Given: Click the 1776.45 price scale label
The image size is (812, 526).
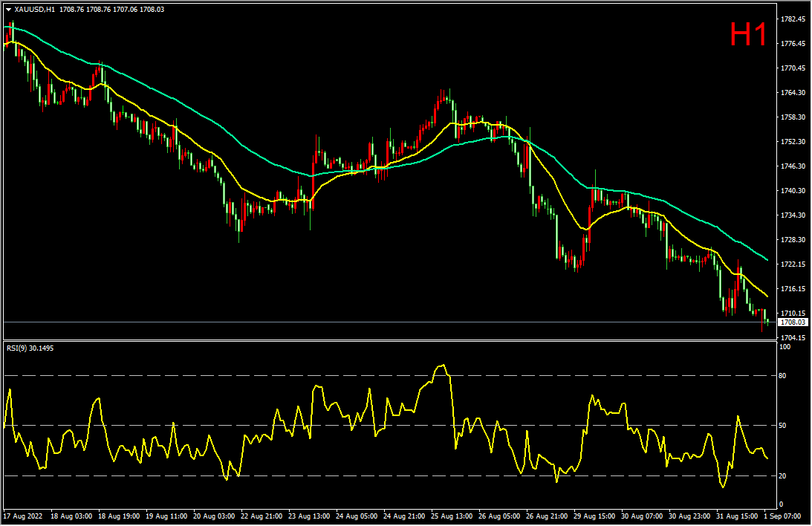Looking at the screenshot, I should [793, 44].
